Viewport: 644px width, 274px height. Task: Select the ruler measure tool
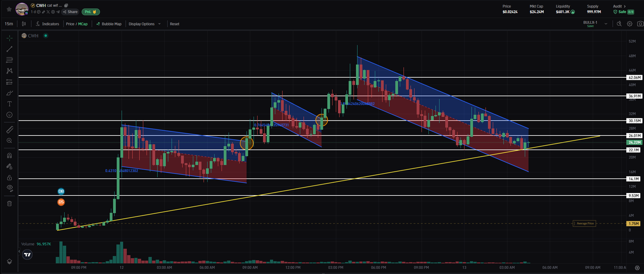[x=9, y=129]
